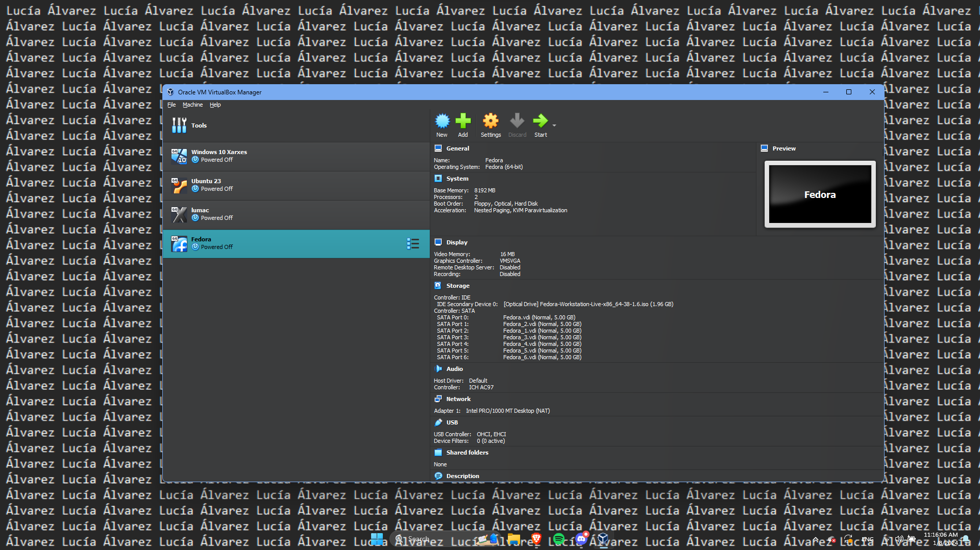This screenshot has height=550, width=980.
Task: Open Fedora machine tools menu icon
Action: [413, 244]
